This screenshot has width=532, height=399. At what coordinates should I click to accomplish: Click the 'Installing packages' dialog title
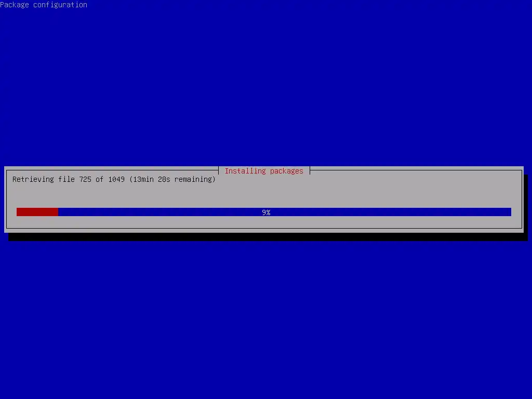tap(264, 171)
